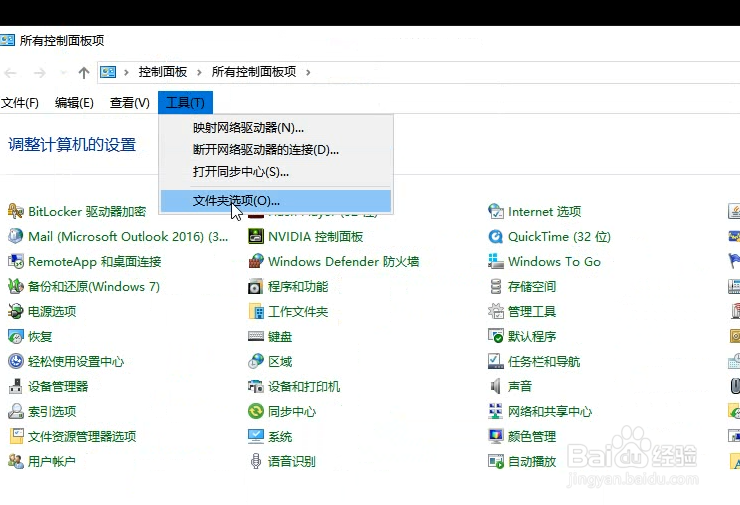This screenshot has height=505, width=740.
Task: Click the 存储空间 icon
Action: point(496,286)
